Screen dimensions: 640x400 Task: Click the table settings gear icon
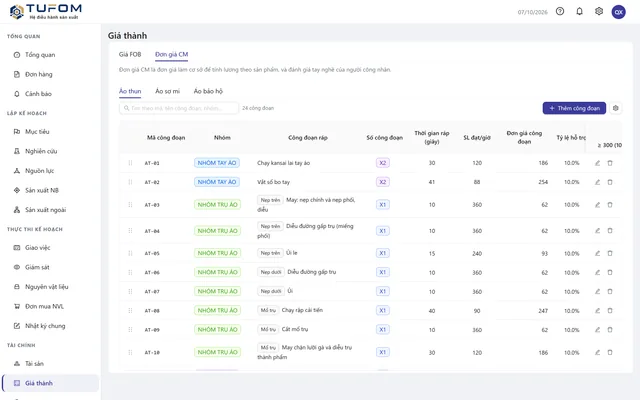coord(616,108)
